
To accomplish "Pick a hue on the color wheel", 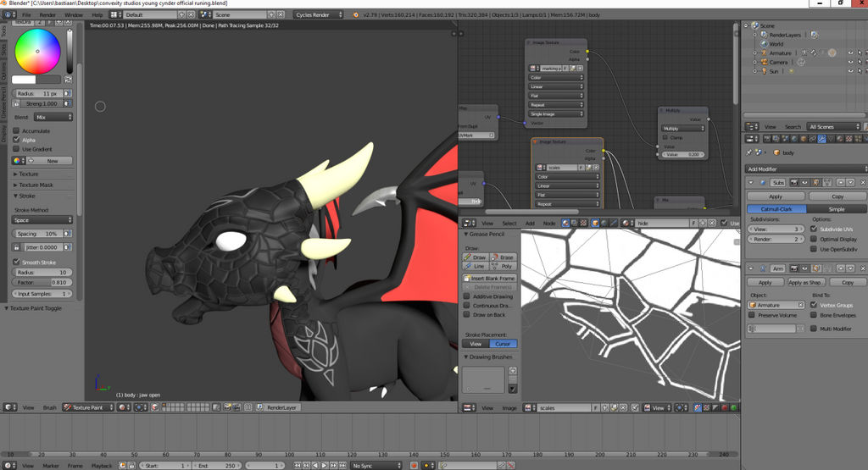I will [x=37, y=52].
